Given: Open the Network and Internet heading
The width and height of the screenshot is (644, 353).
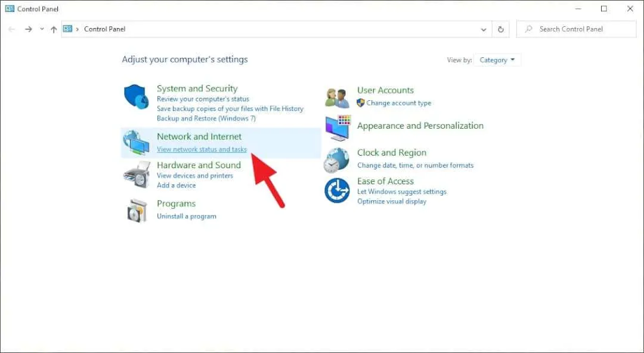Looking at the screenshot, I should pos(199,137).
